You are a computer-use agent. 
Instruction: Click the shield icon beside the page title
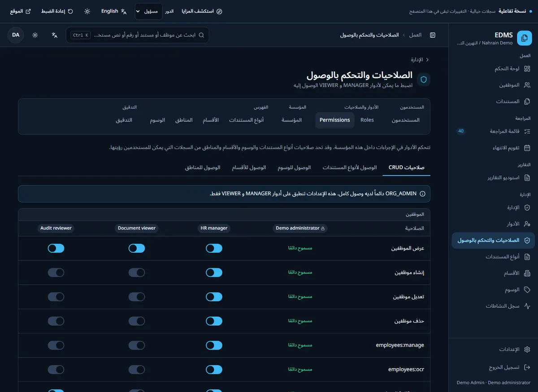(424, 80)
